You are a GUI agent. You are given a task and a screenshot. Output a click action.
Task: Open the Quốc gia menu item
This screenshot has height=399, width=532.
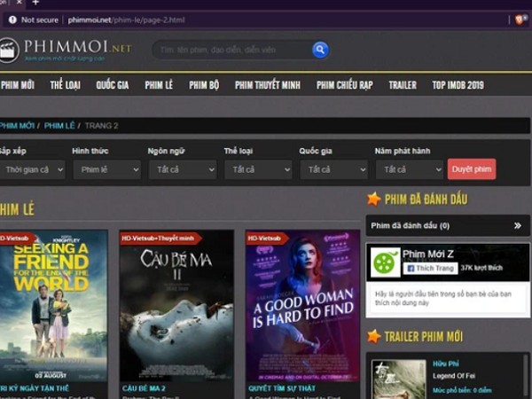113,85
